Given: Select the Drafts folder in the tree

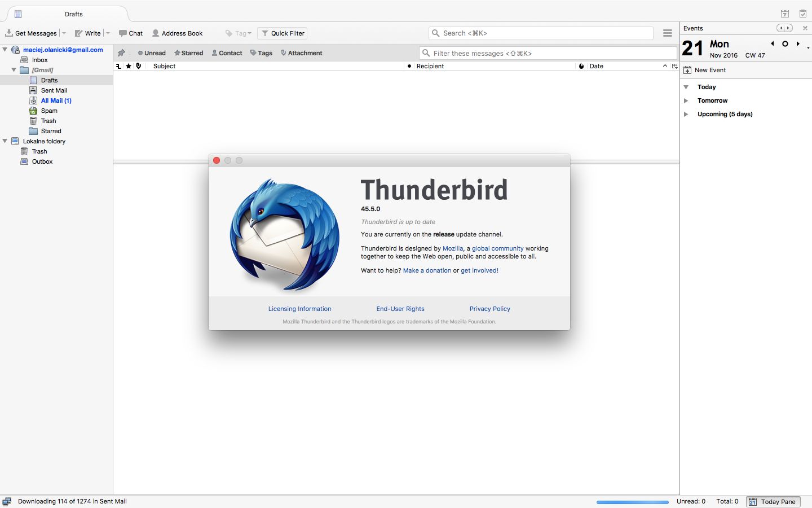Looking at the screenshot, I should point(49,80).
